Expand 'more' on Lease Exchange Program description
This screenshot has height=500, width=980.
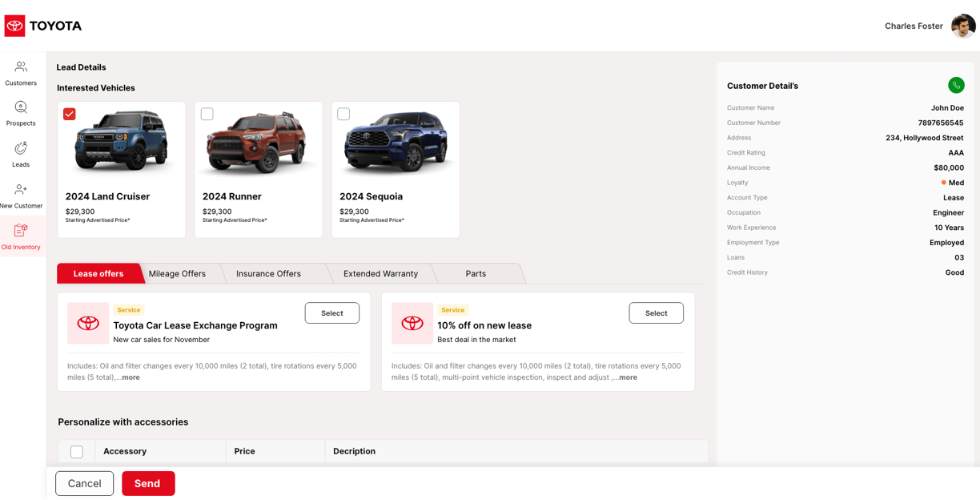(x=131, y=377)
